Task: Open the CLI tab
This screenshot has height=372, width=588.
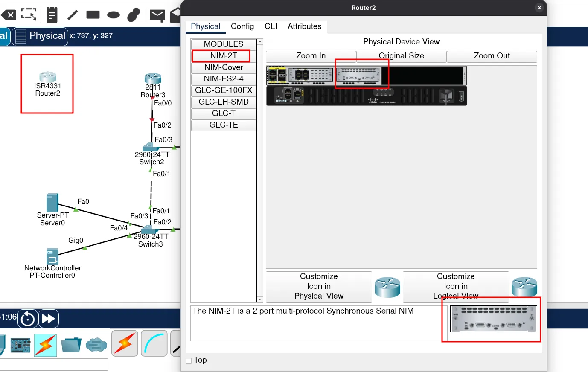Action: tap(271, 26)
